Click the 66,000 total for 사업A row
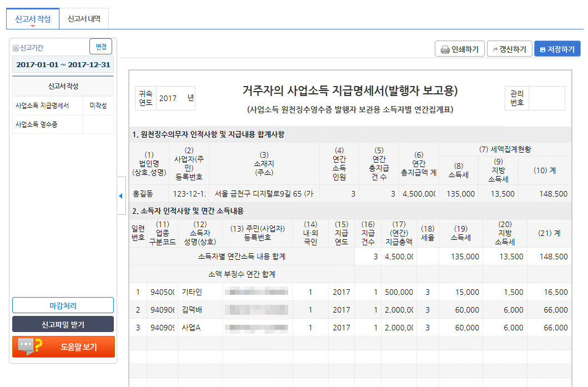The height and width of the screenshot is (387, 588). (x=549, y=328)
